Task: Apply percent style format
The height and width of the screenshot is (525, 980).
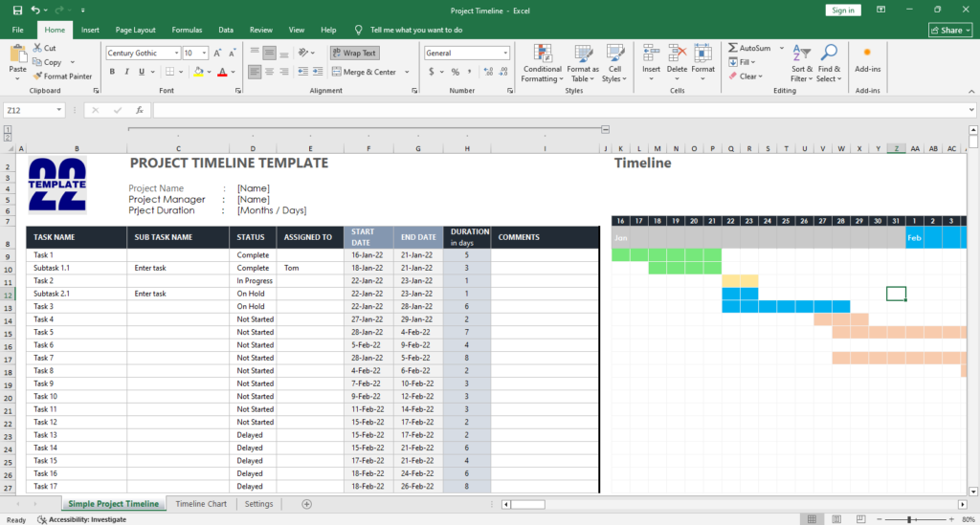Action: 455,72
